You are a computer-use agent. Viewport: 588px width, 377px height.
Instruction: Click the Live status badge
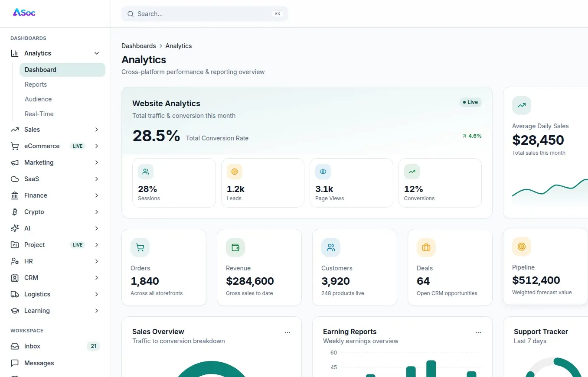click(x=470, y=102)
